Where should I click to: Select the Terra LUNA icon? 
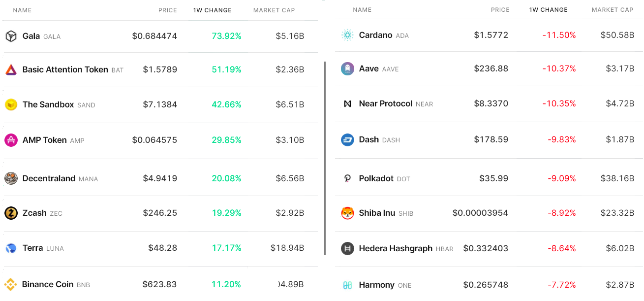pos(11,248)
